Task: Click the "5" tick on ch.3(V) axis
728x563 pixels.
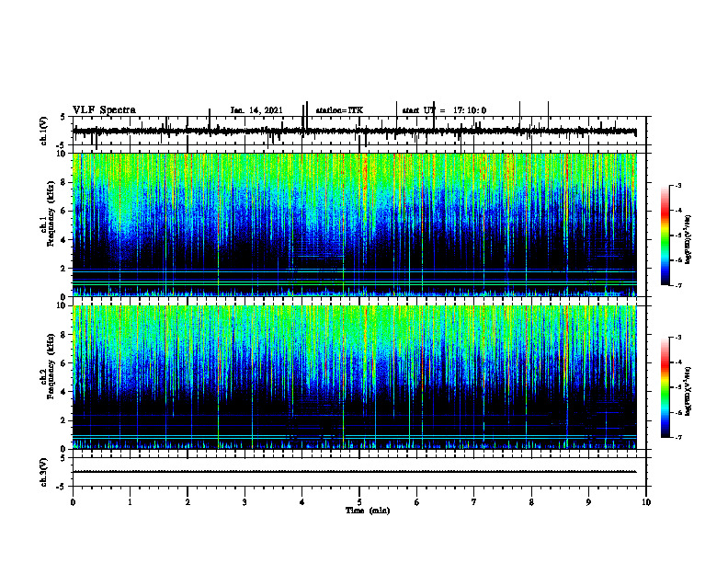Action: coord(63,458)
